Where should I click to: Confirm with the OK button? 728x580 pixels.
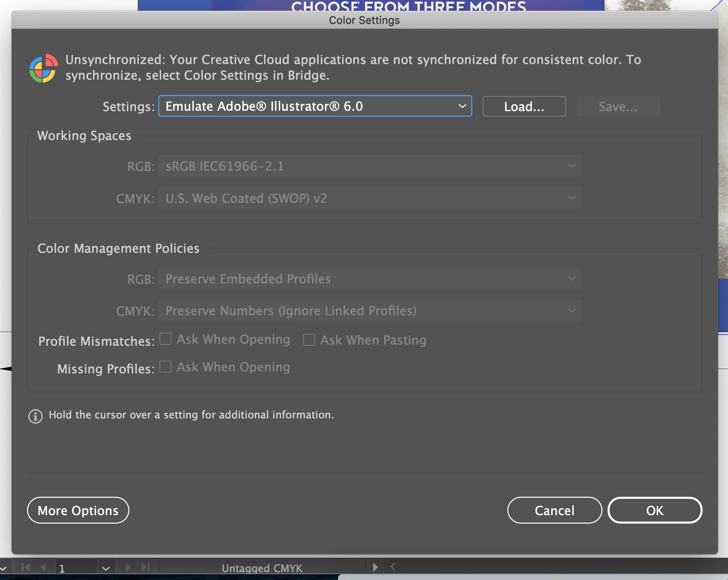pyautogui.click(x=655, y=510)
